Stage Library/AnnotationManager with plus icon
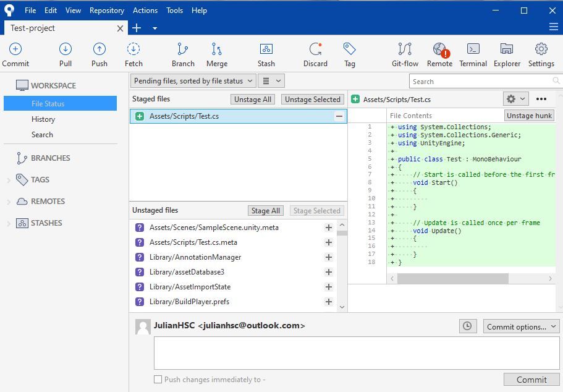The width and height of the screenshot is (563, 392). click(x=329, y=257)
